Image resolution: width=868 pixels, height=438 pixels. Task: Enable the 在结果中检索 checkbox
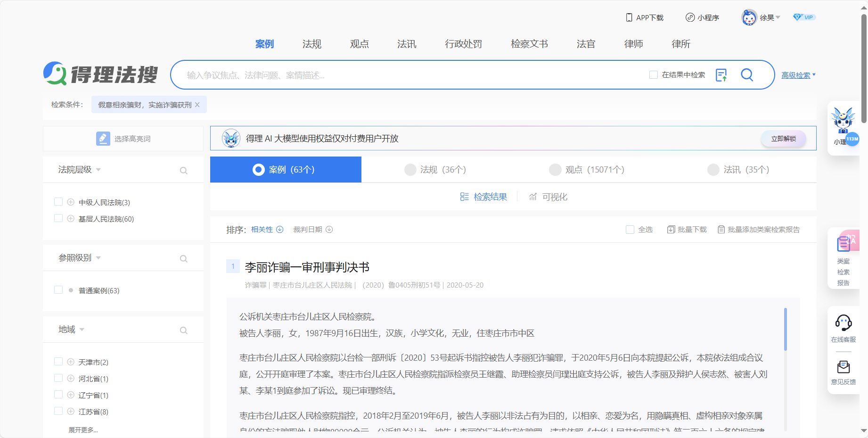(x=654, y=74)
